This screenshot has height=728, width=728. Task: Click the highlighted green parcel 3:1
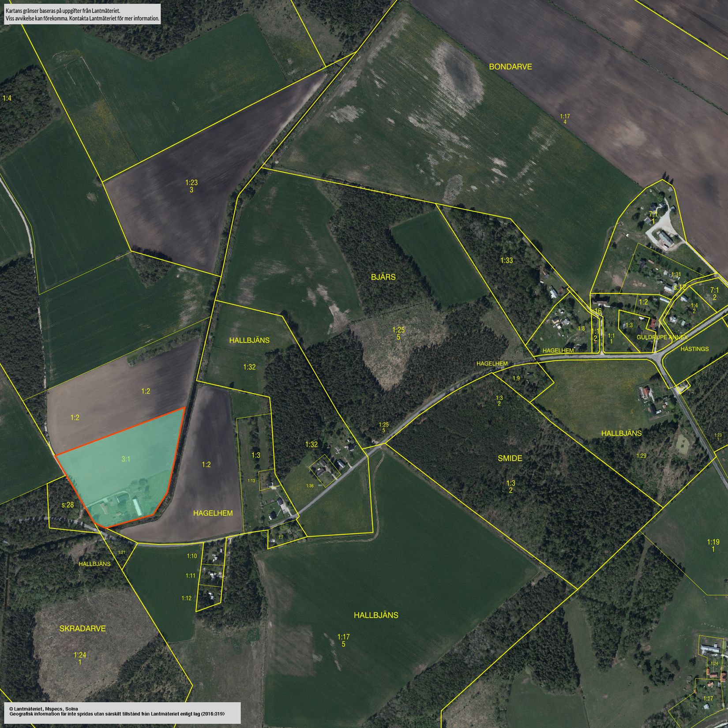click(125, 459)
